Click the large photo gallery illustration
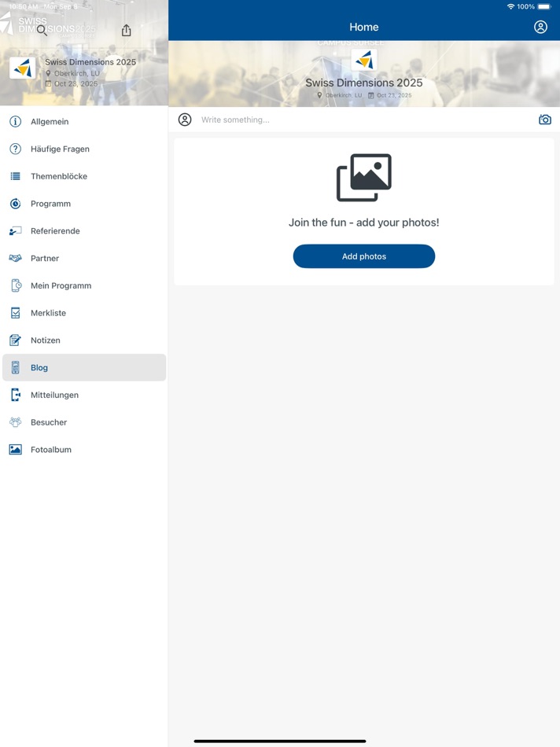 [x=364, y=177]
